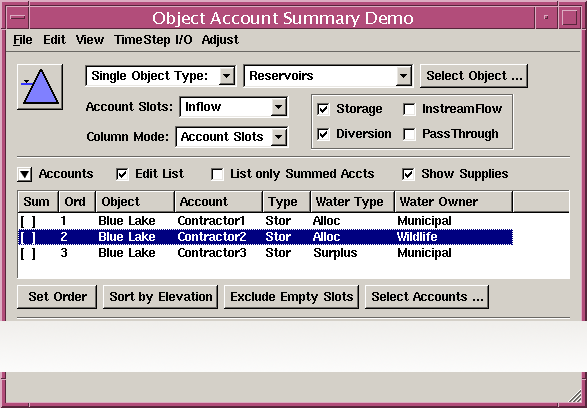Open the Single Object Type dropdown
The width and height of the screenshot is (587, 408).
[161, 76]
